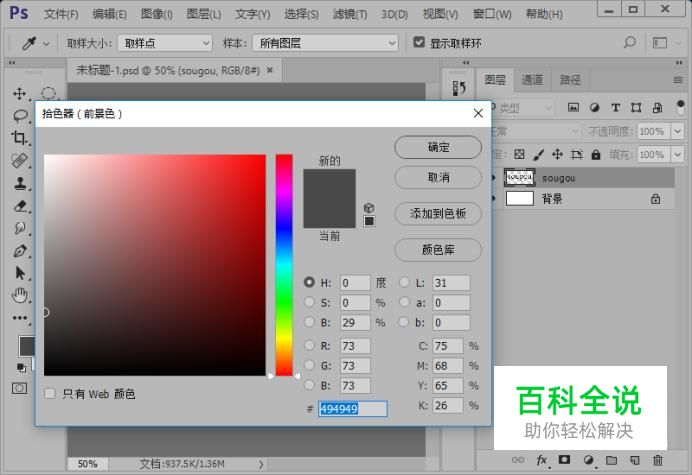Click the Eyedropper tool preset icon
Image resolution: width=692 pixels, height=475 pixels.
pos(29,43)
